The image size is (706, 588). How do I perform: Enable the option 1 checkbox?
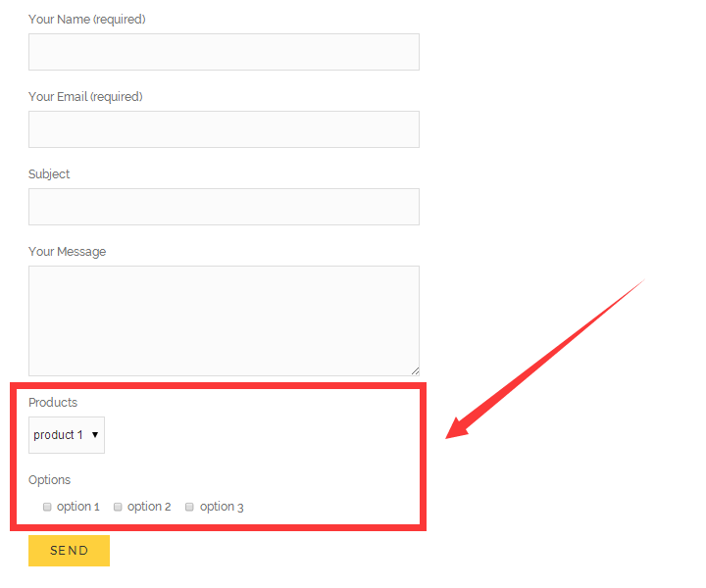47,508
